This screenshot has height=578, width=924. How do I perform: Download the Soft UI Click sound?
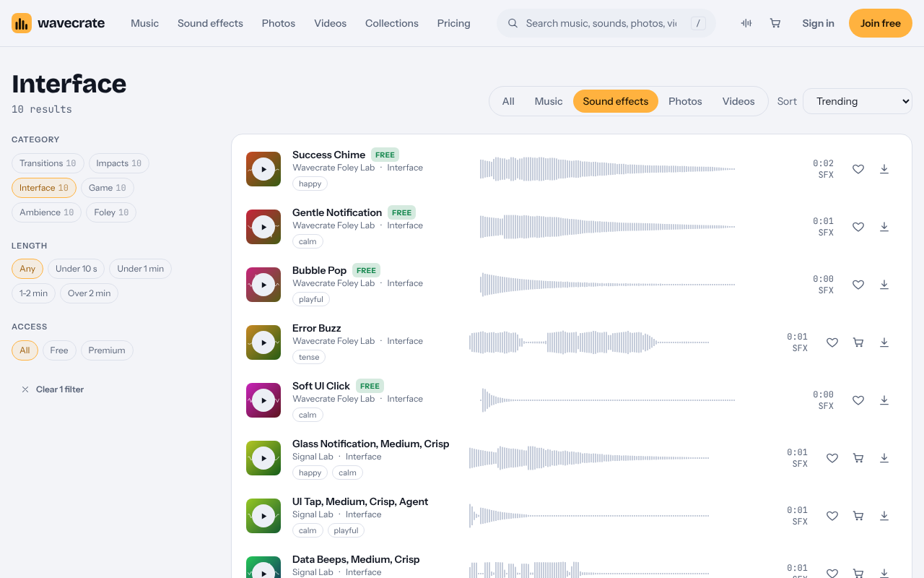click(x=884, y=400)
